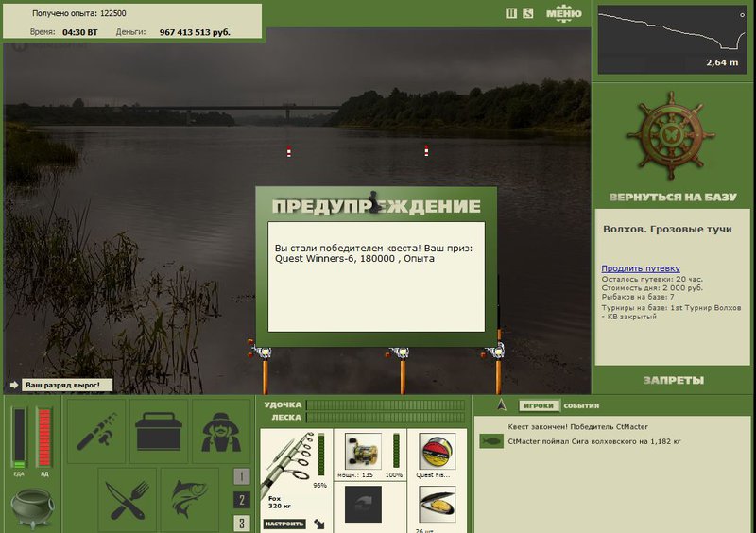
Task: Click CtMacter поймал Сига волховского entry
Action: pyautogui.click(x=594, y=441)
